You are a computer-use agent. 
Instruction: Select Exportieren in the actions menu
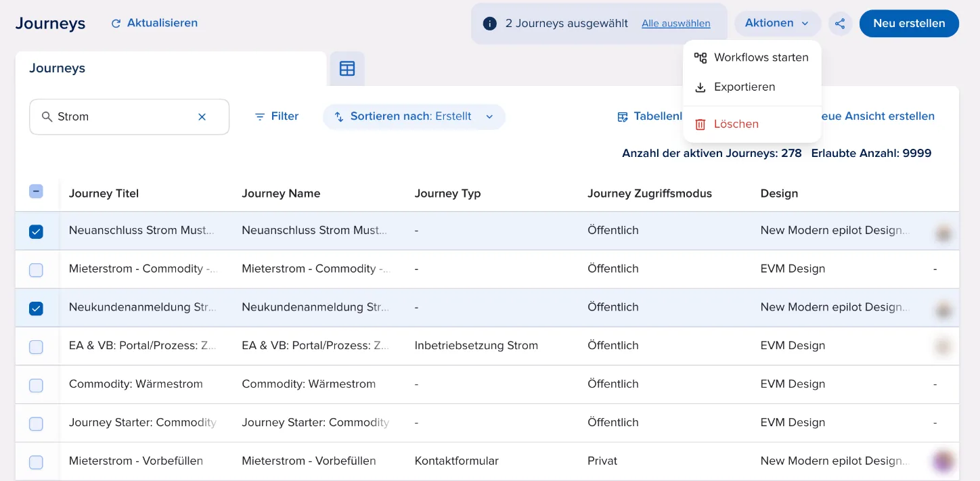752,87
